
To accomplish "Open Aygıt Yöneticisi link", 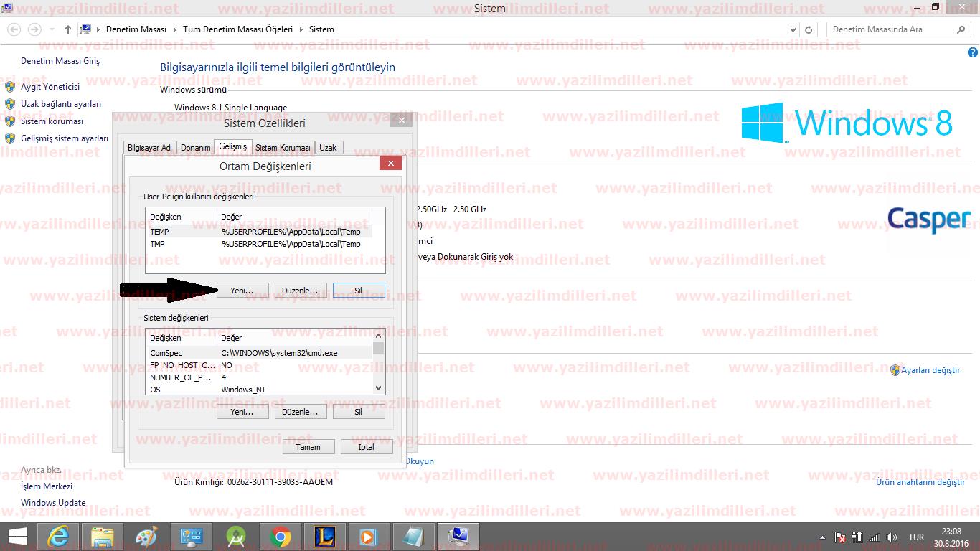I will pos(50,87).
